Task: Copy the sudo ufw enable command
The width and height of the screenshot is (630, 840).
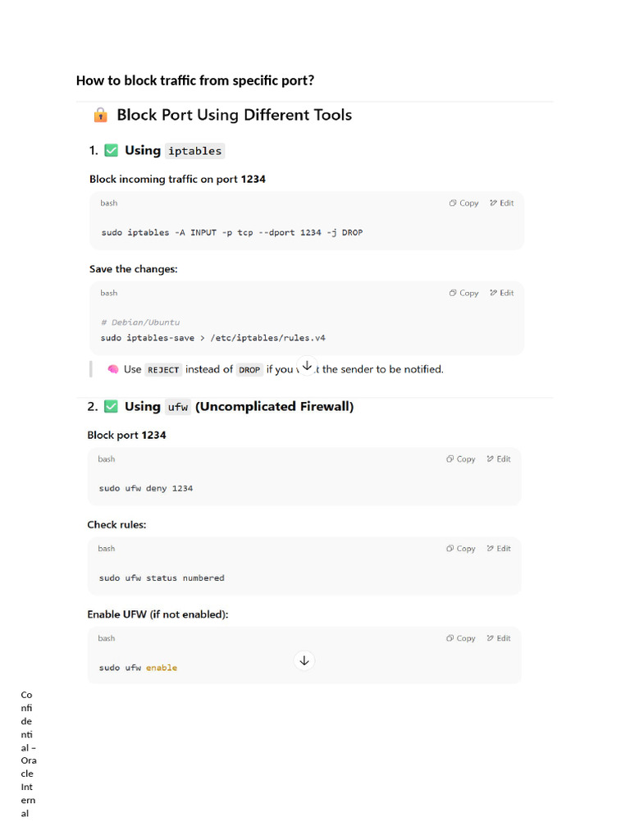Action: click(x=461, y=638)
